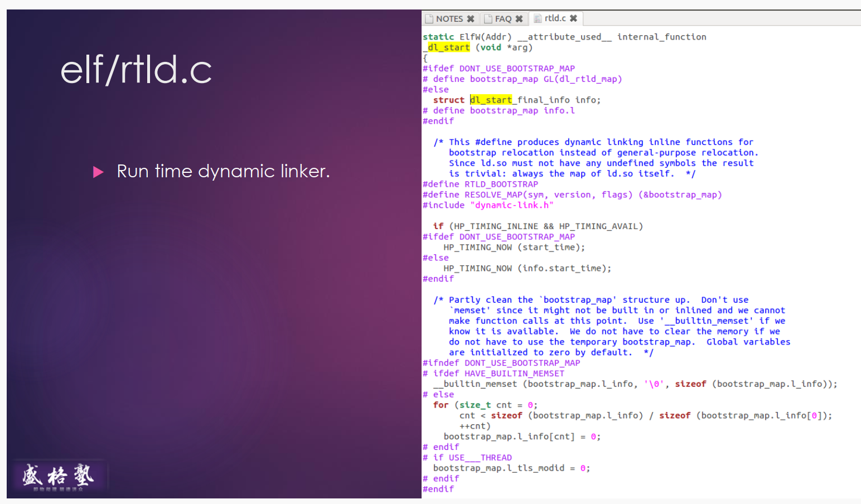Click the calligraphy logo at bottom left
The width and height of the screenshot is (861, 504).
pyautogui.click(x=58, y=477)
